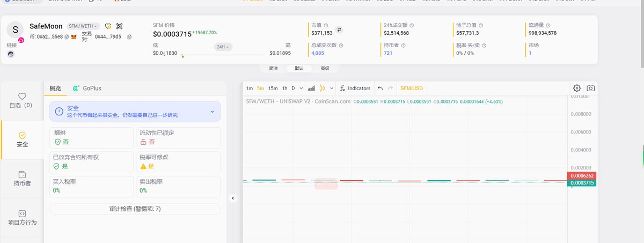The image size is (644, 243).
Task: Click the info icon beside 市值
Action: (x=326, y=25)
